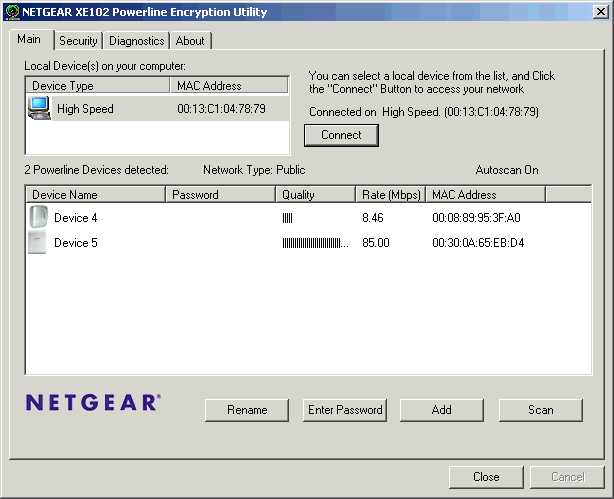Click MAC address 00:30:0A:65:EB:D4
Screen dimensions: 614x499
pyautogui.click(x=478, y=243)
